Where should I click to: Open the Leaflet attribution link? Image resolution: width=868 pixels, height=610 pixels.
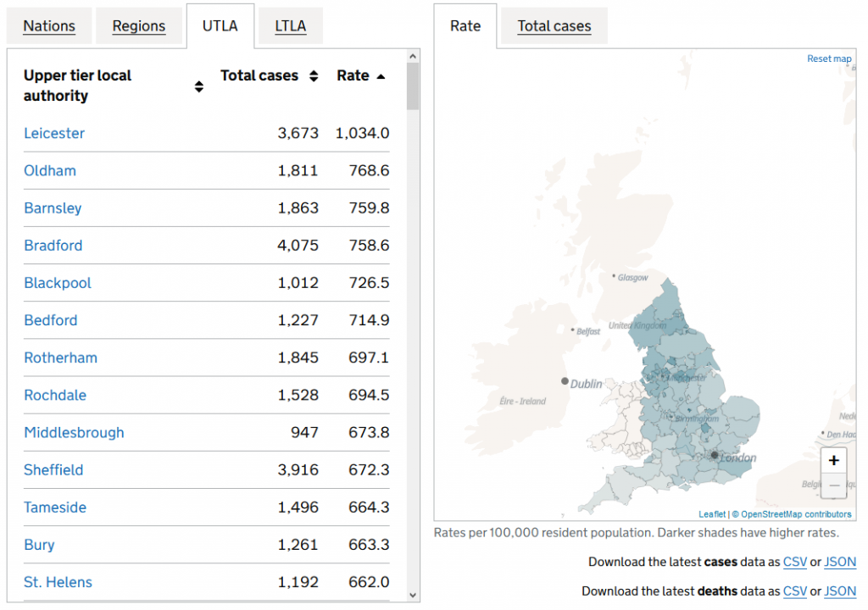[x=712, y=514]
